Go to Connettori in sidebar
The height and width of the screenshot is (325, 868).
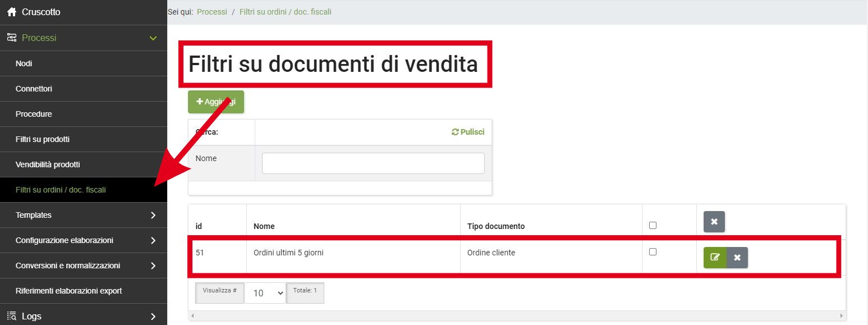[34, 89]
